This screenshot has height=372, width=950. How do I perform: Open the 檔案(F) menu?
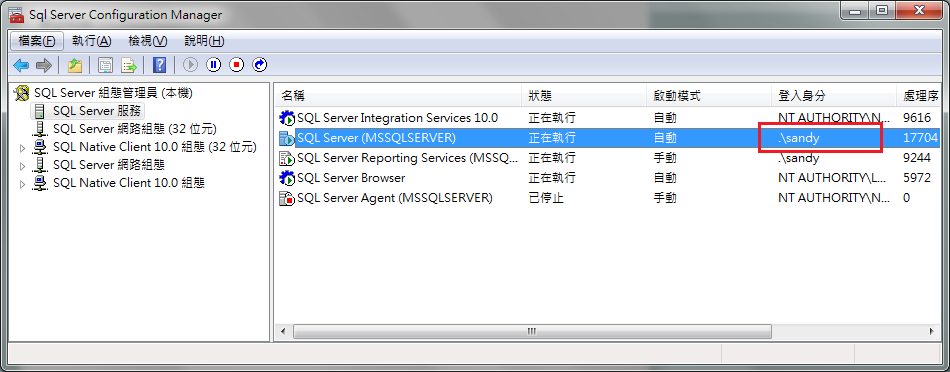[37, 41]
